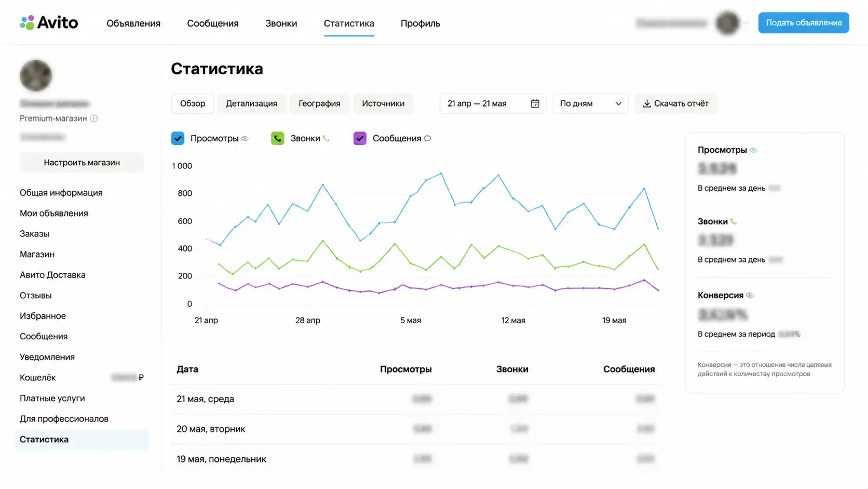Click the 21 мая, среда table row
The height and width of the screenshot is (489, 868).
coord(415,399)
